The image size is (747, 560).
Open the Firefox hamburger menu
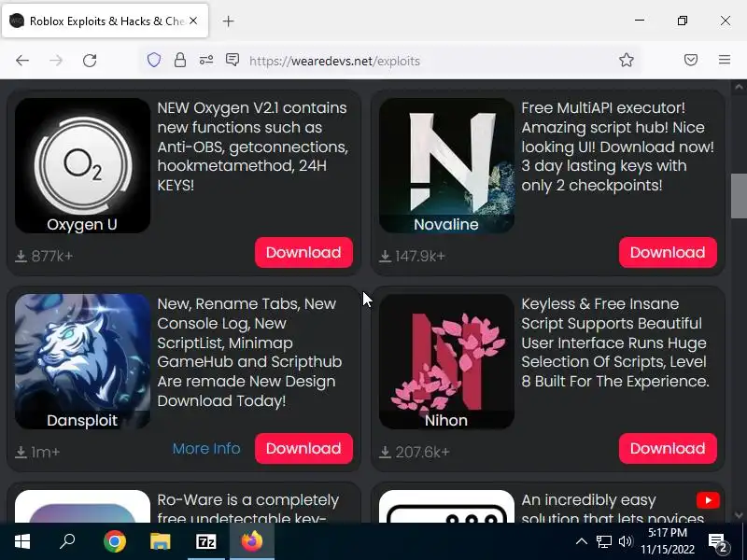[x=725, y=60]
